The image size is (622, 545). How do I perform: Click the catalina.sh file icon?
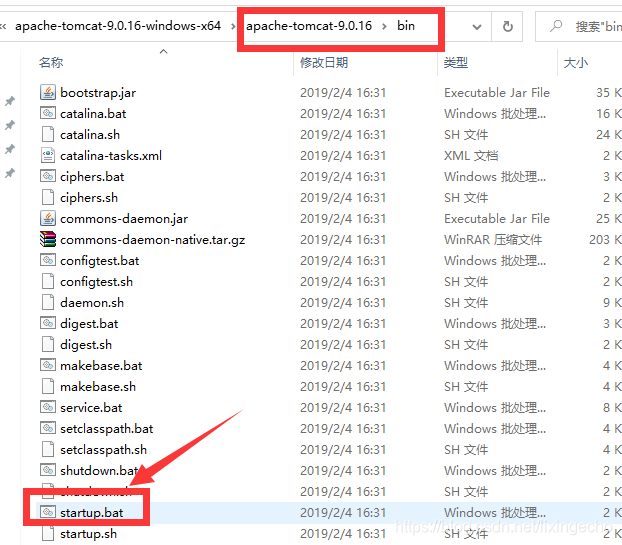tap(48, 134)
